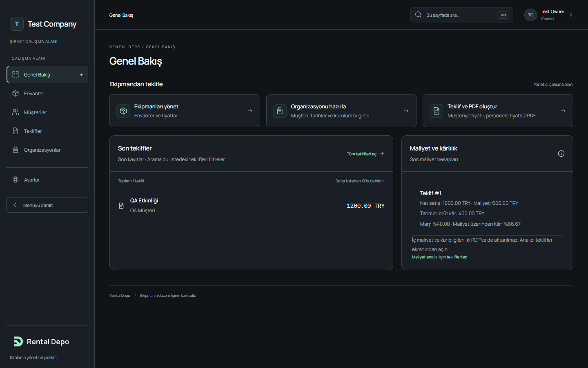
Task: Click the Organizasyonu hazırla card title
Action: pyautogui.click(x=318, y=106)
